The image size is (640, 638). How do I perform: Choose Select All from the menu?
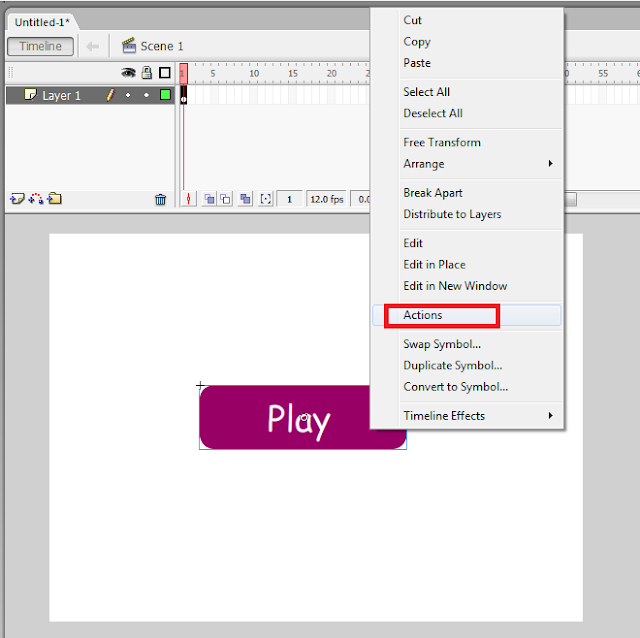(x=467, y=92)
